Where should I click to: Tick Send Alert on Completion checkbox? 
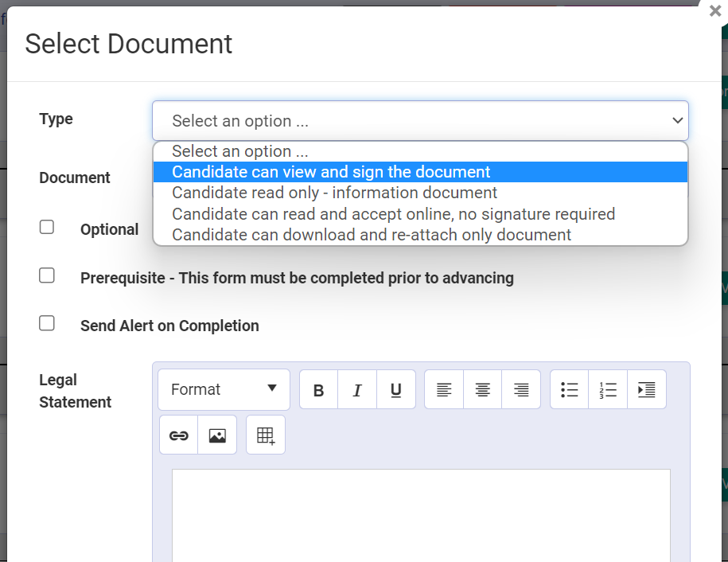[47, 323]
